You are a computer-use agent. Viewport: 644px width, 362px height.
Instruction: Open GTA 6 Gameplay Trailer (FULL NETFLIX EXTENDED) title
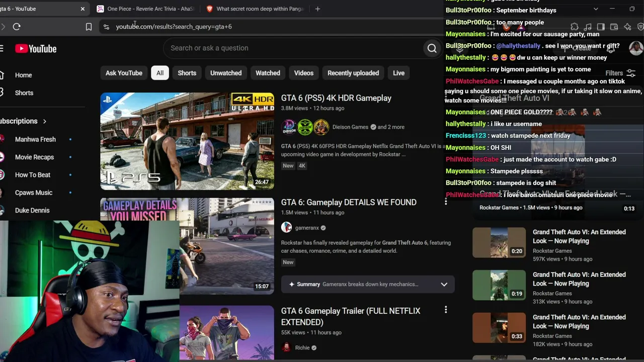pyautogui.click(x=351, y=316)
